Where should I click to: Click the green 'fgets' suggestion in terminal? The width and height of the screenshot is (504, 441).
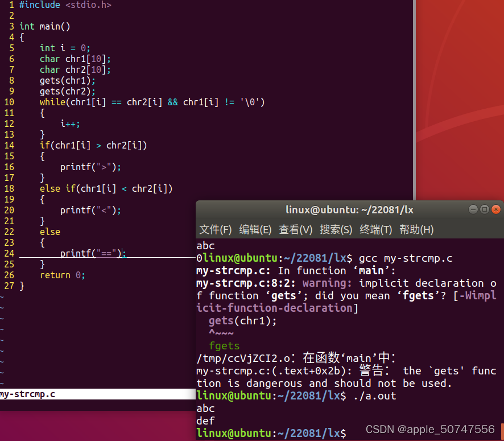click(x=224, y=346)
